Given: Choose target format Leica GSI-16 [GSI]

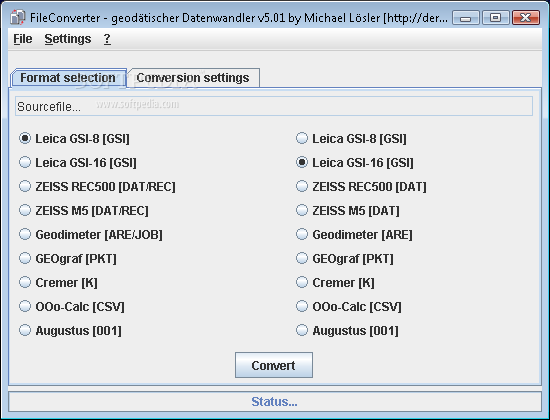Looking at the screenshot, I should [355, 162].
